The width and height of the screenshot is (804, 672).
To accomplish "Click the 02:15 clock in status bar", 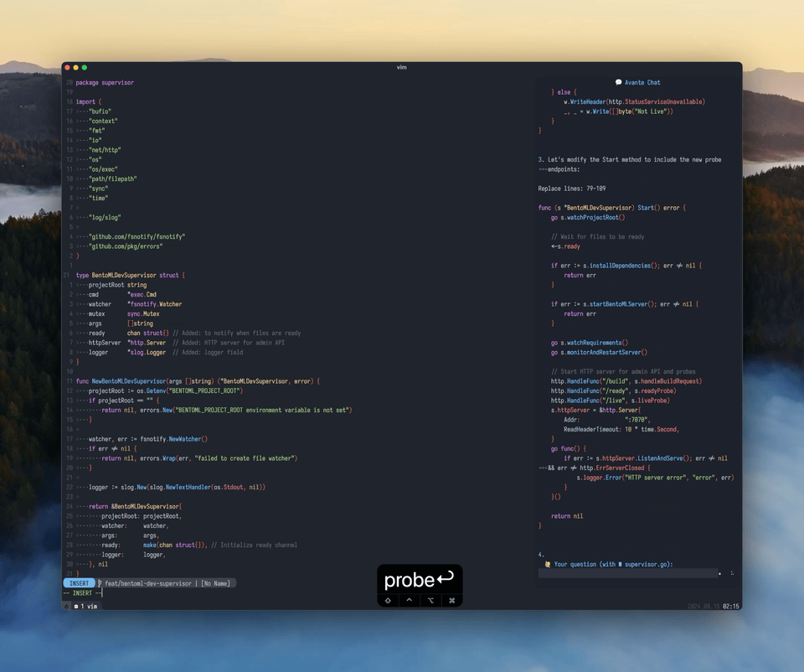I will 731,606.
